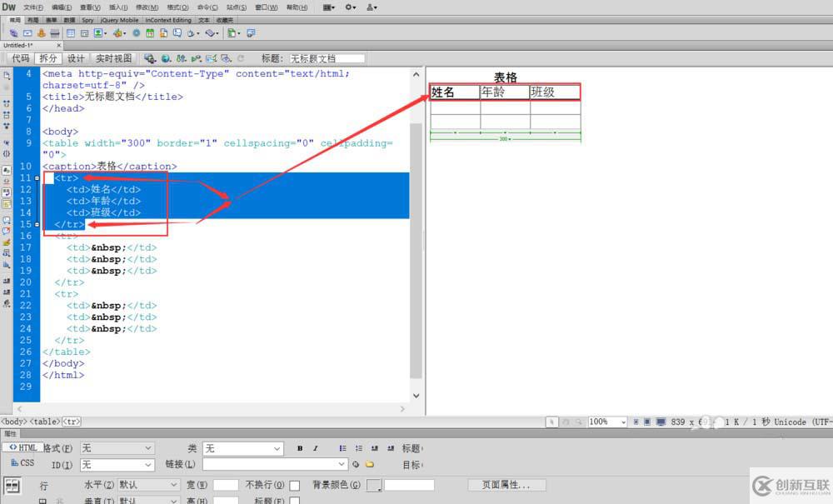Toggle the 不换行(O) checkbox
Screen dimensions: 833x504
pos(294,486)
